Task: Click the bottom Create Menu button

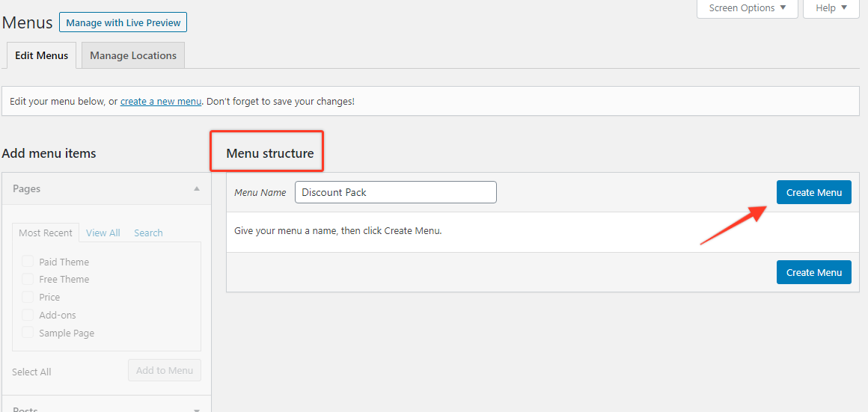Action: pos(814,272)
